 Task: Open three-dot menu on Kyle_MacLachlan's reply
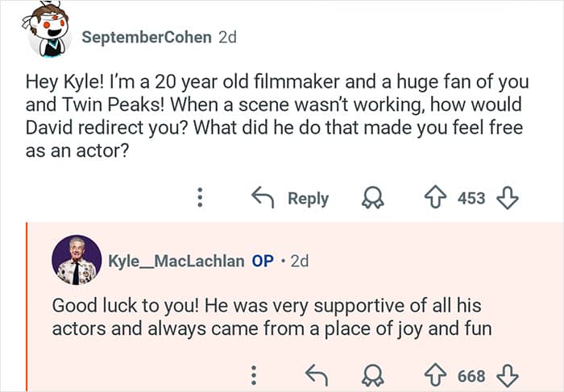click(x=255, y=375)
